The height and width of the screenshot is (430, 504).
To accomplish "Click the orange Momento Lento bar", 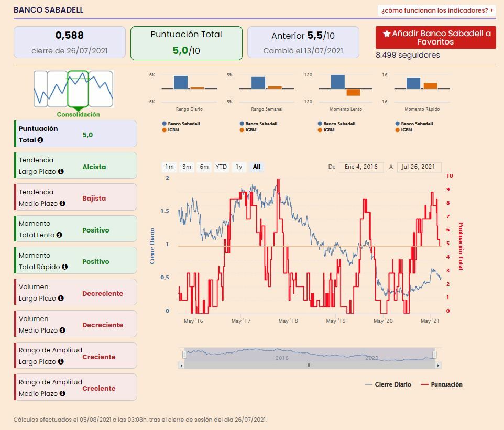I will (x=353, y=92).
